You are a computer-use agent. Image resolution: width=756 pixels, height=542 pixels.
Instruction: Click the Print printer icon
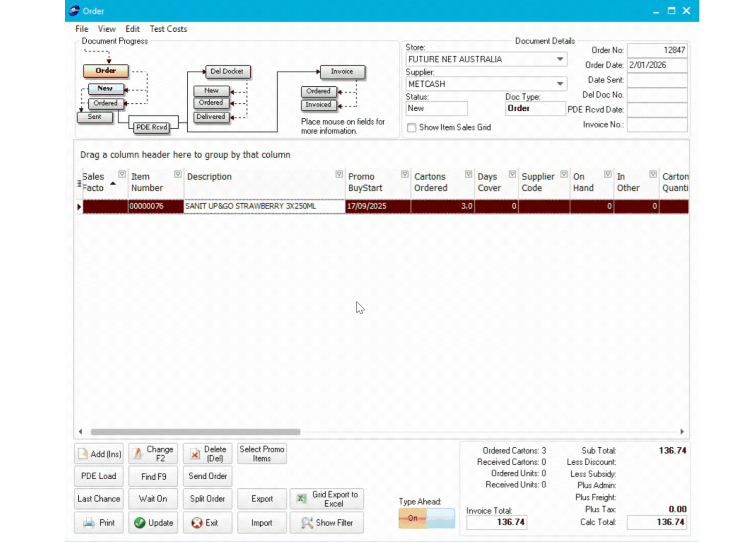click(89, 523)
